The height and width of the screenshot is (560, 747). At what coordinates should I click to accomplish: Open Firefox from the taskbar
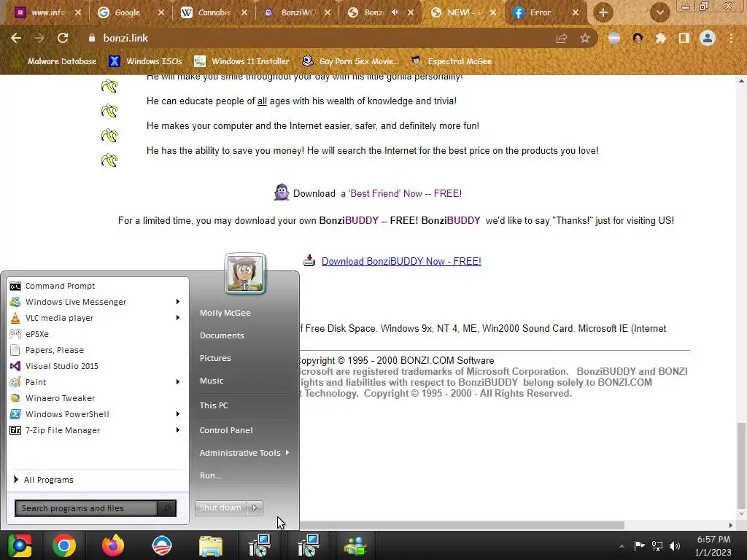click(x=113, y=545)
